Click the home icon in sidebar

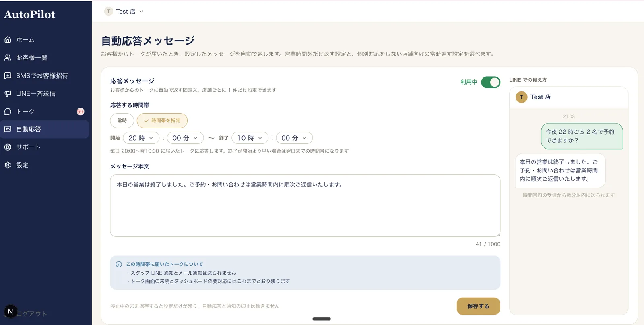8,40
